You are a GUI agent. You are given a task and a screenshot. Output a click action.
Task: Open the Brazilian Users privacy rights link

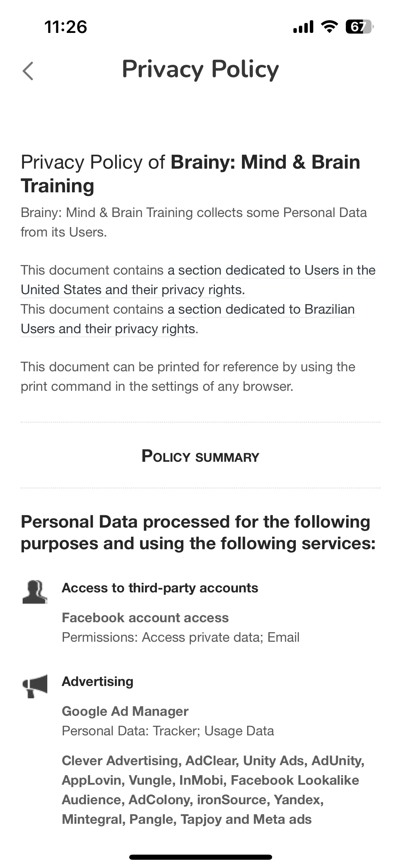[188, 319]
